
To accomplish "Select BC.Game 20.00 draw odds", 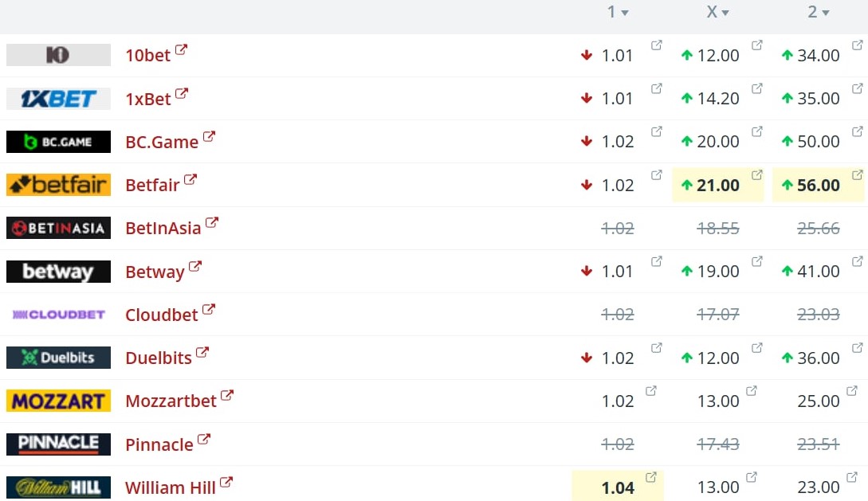I will [x=718, y=142].
